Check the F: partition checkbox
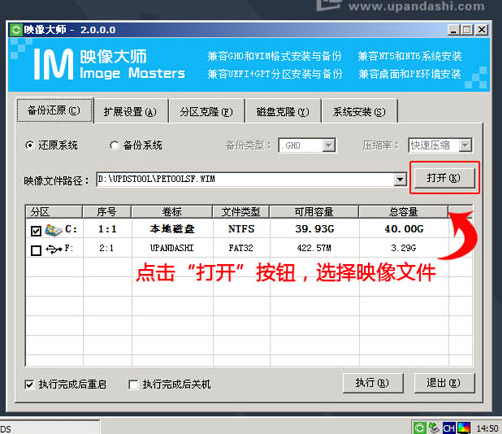Viewport: 502px width, 434px height. [x=36, y=250]
